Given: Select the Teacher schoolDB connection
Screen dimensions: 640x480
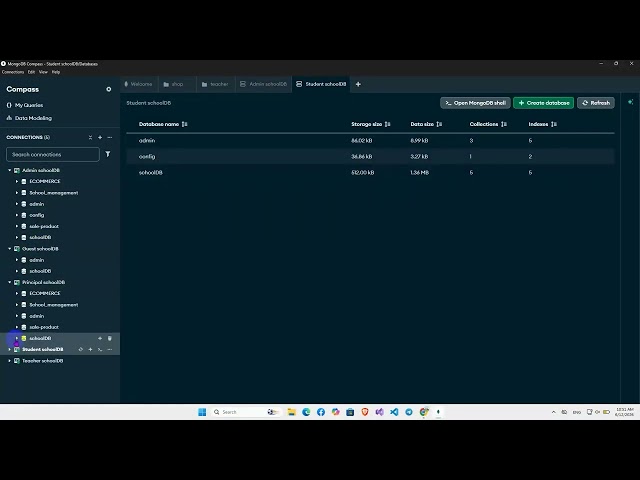Looking at the screenshot, I should [x=42, y=361].
